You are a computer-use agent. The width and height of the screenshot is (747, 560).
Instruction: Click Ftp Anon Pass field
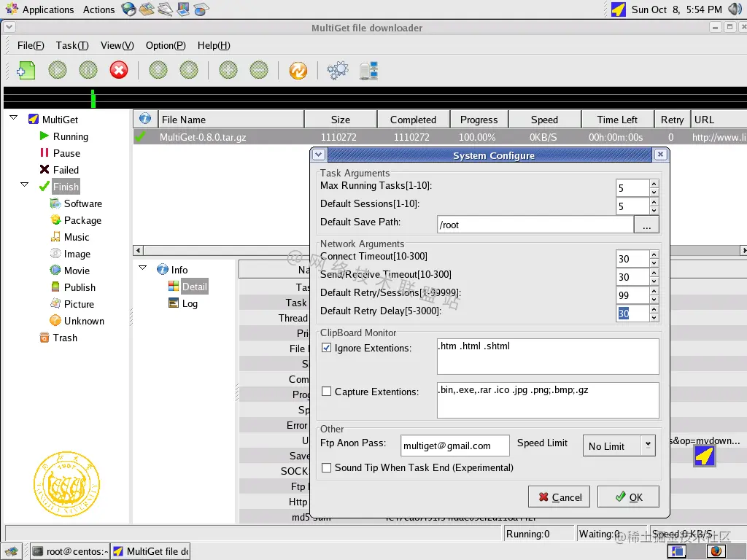455,446
